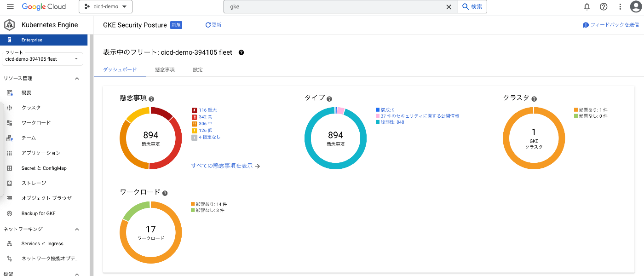
Task: Click help icon next to ワークロード chart title
Action: coord(165,193)
